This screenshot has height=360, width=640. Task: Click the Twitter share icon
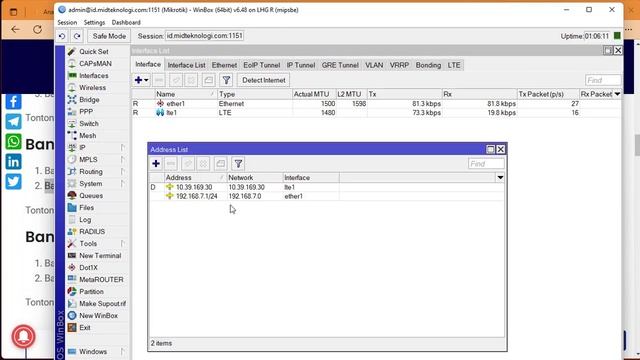click(13, 182)
